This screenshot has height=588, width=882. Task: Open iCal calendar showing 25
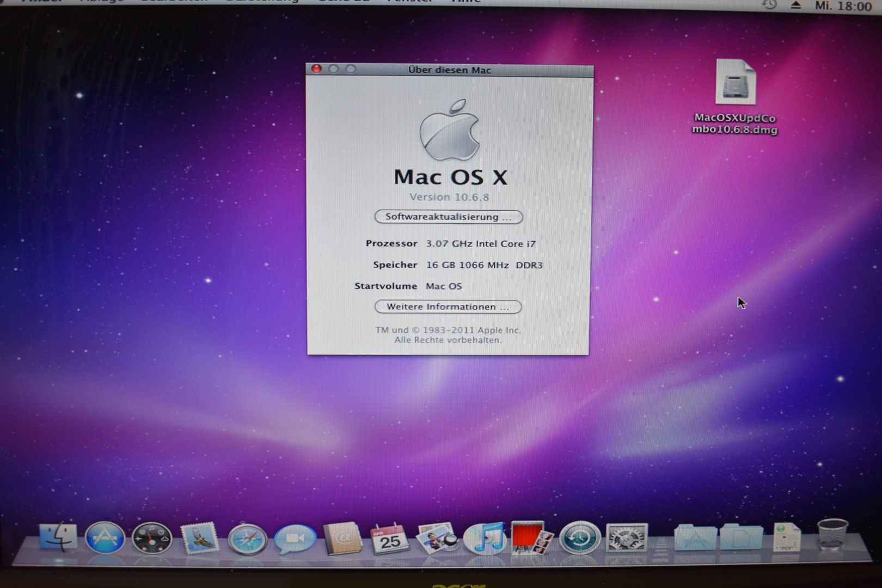click(x=389, y=539)
